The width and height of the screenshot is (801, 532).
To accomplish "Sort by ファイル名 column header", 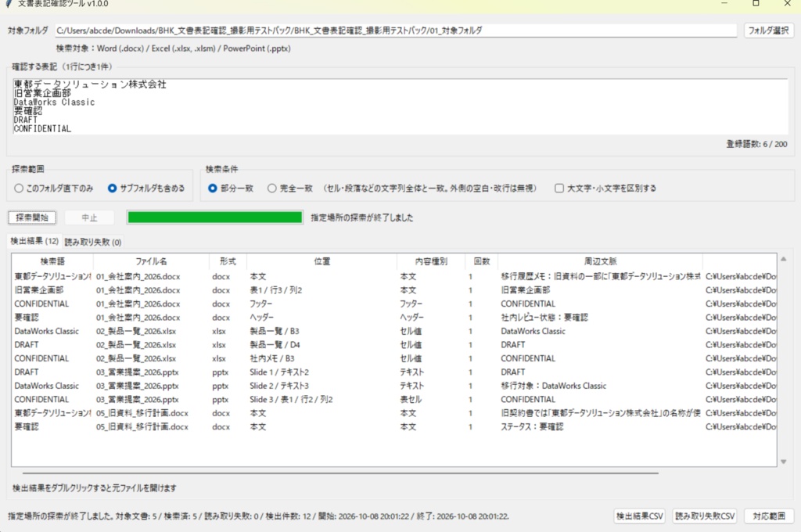I will [x=151, y=261].
